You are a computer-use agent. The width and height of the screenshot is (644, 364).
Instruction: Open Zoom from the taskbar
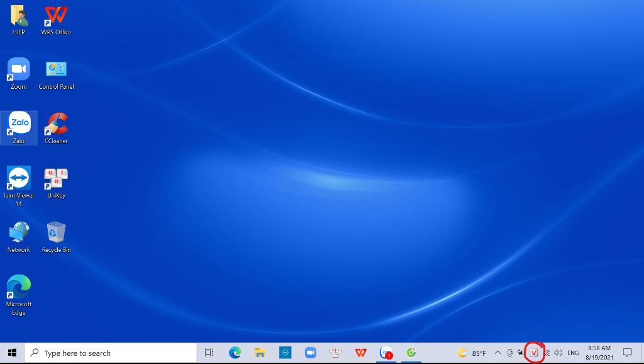pyautogui.click(x=310, y=353)
